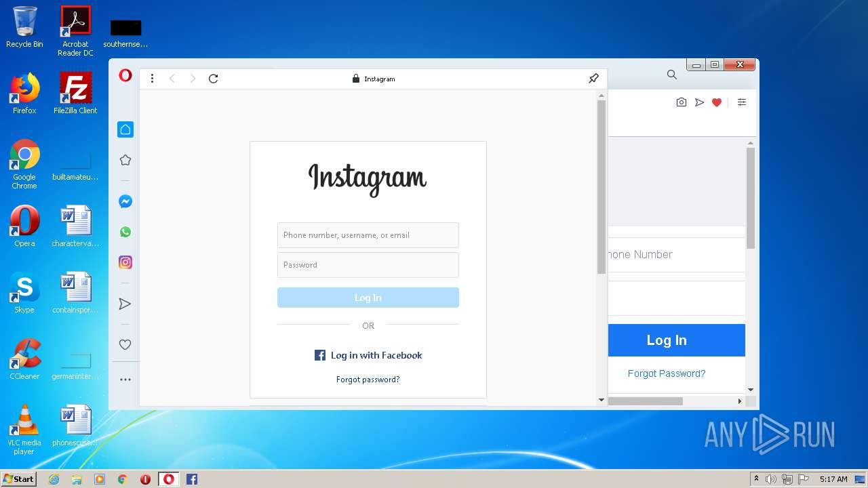The image size is (868, 488).
Task: Select Skype desktop shortcut
Action: (24, 293)
